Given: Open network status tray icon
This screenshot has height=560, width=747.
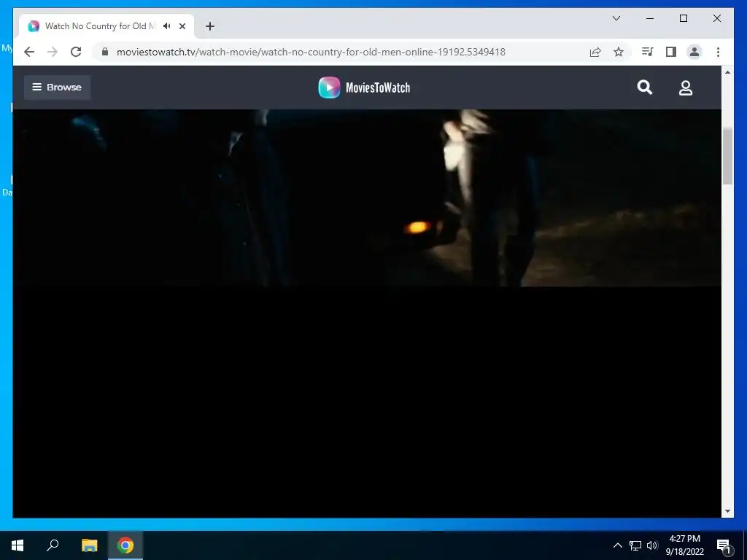Looking at the screenshot, I should 635,545.
